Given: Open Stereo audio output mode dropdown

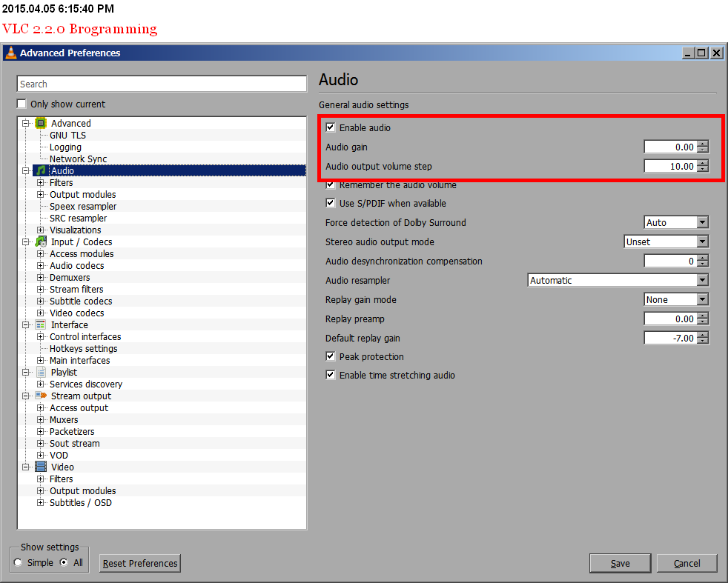Looking at the screenshot, I should [666, 241].
